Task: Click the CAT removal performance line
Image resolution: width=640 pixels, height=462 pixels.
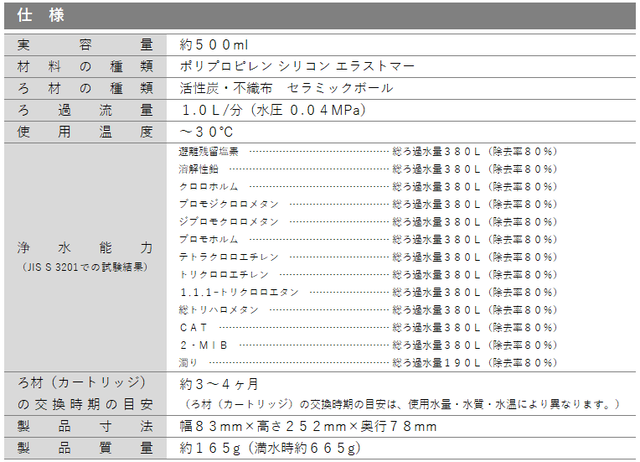Action: tap(368, 328)
